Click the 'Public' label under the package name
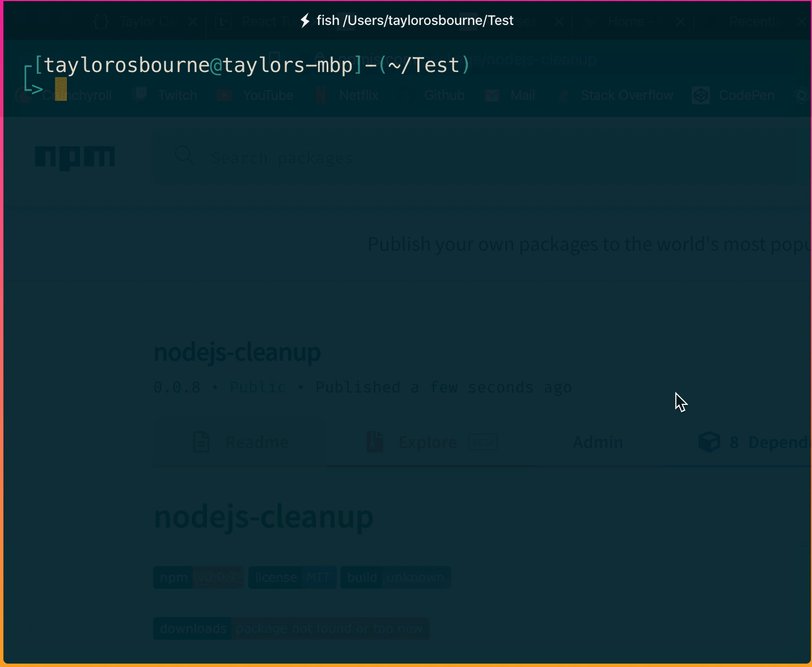812x667 pixels. click(x=258, y=387)
